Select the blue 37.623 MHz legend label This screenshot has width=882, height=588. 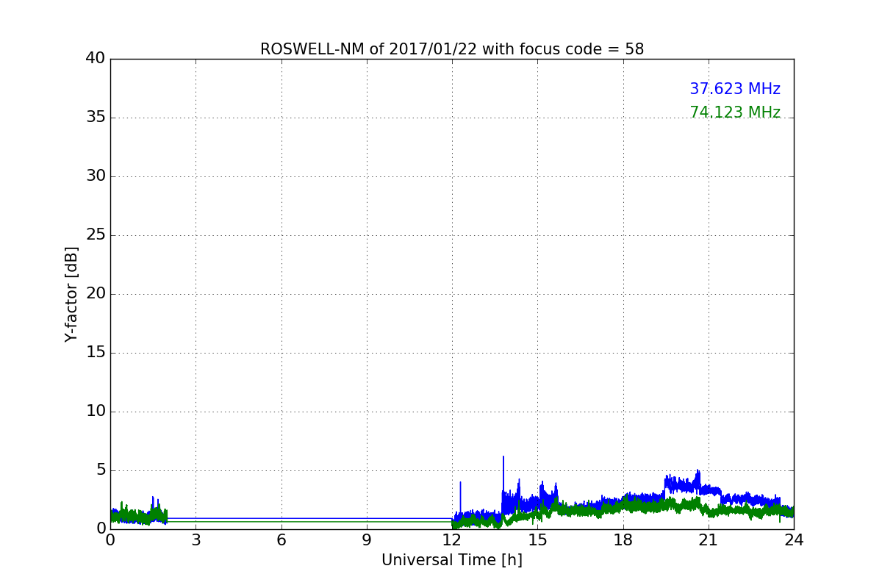(x=735, y=89)
